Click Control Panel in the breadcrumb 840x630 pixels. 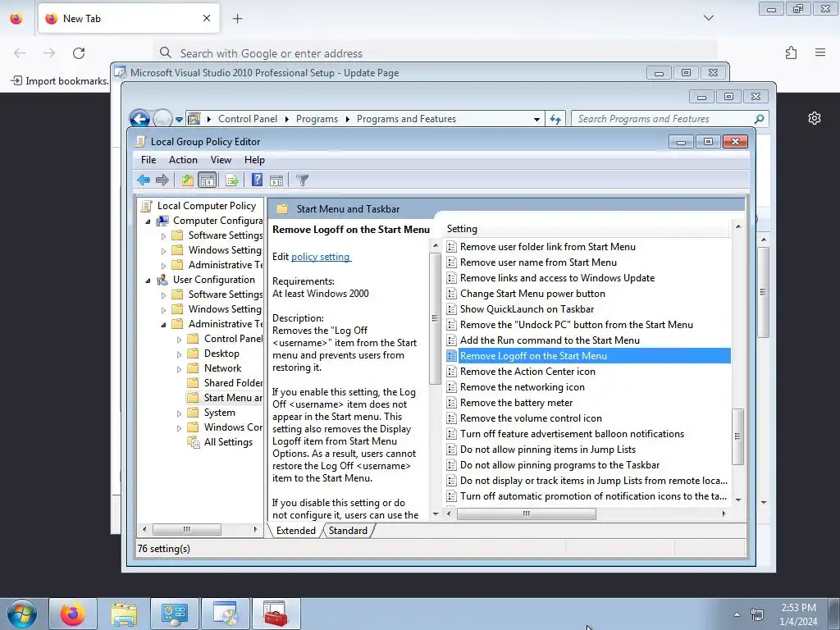[x=248, y=119]
